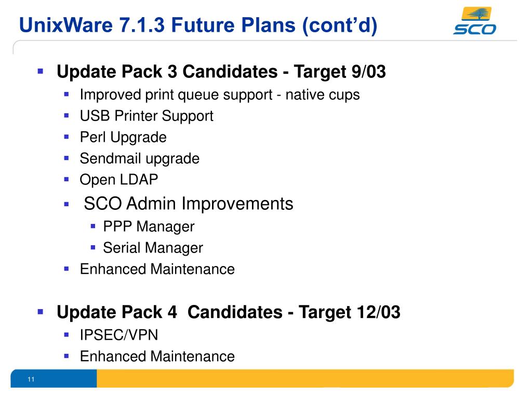
Task: Click the slide title UnixWare 7.1.3 Future Plans
Action: [x=198, y=25]
